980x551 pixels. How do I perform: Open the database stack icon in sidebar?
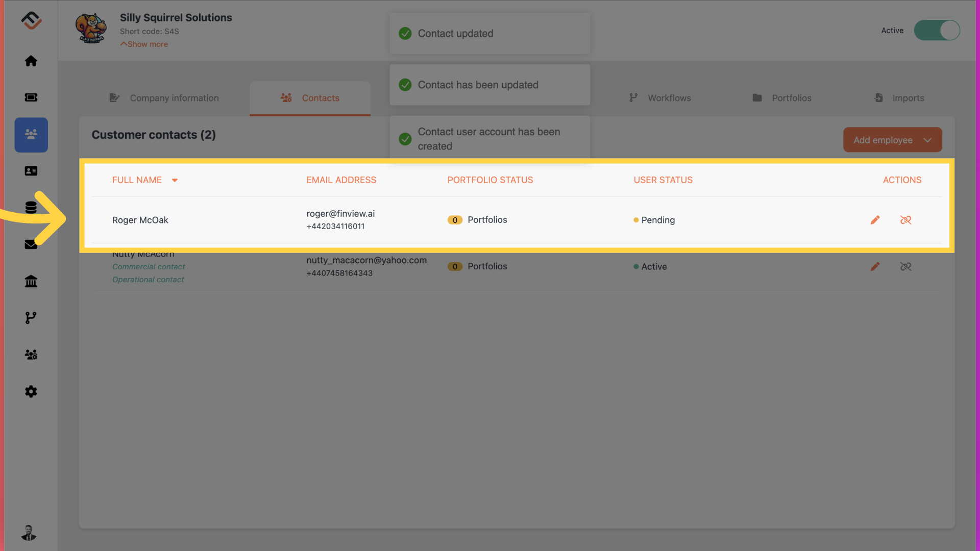point(31,208)
